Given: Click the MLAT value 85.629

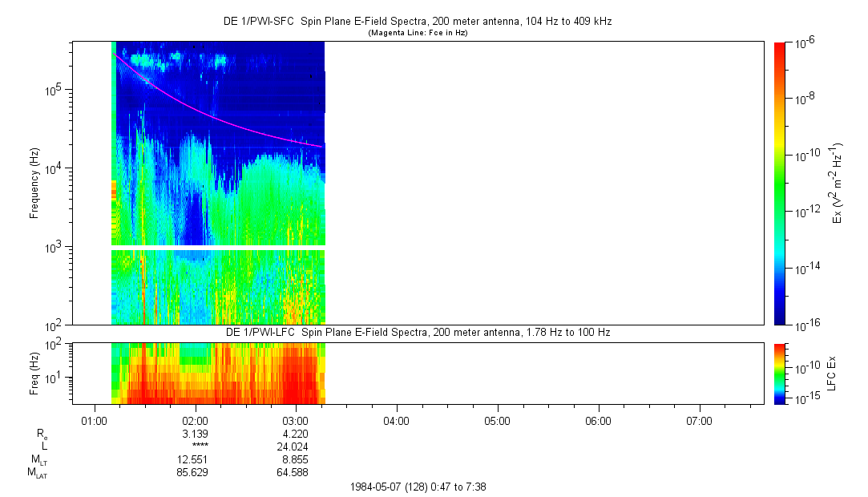Looking at the screenshot, I should 192,473.
